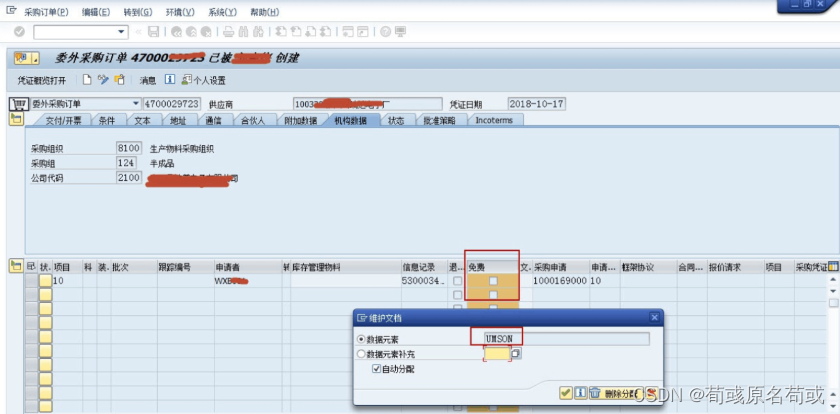Click the yellow supplement input field
Viewport: 840px width, 414px height.
tap(497, 353)
